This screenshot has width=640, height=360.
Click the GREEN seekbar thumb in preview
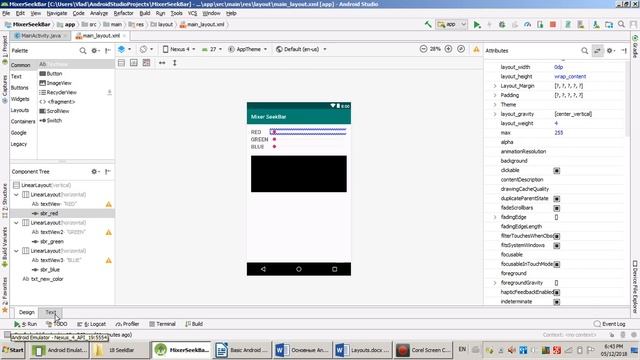pyautogui.click(x=274, y=140)
